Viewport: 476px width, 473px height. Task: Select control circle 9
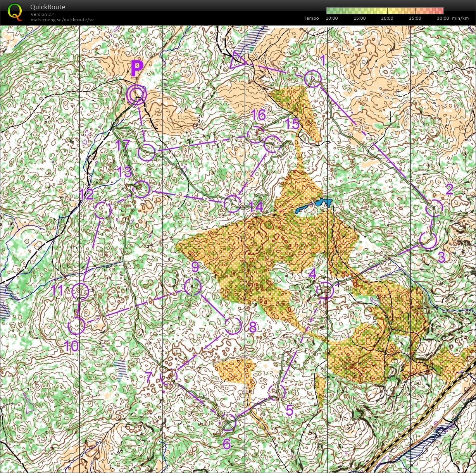tap(193, 287)
